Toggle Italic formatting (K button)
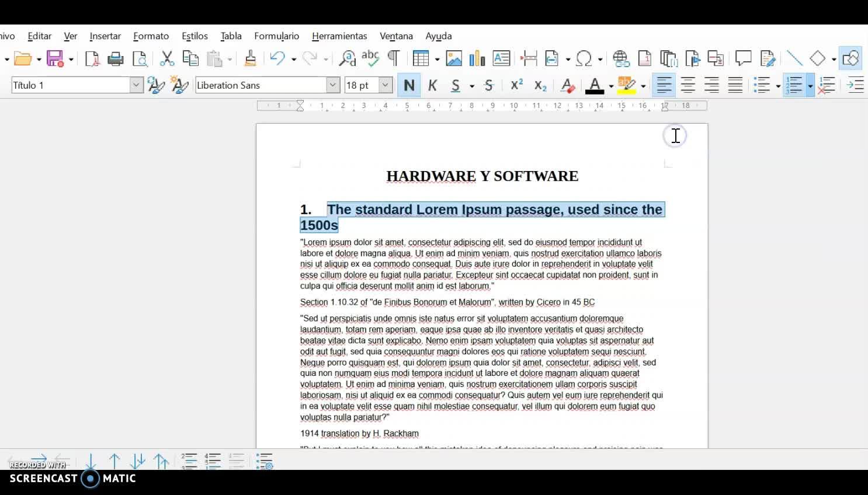Image resolution: width=868 pixels, height=495 pixels. point(432,85)
